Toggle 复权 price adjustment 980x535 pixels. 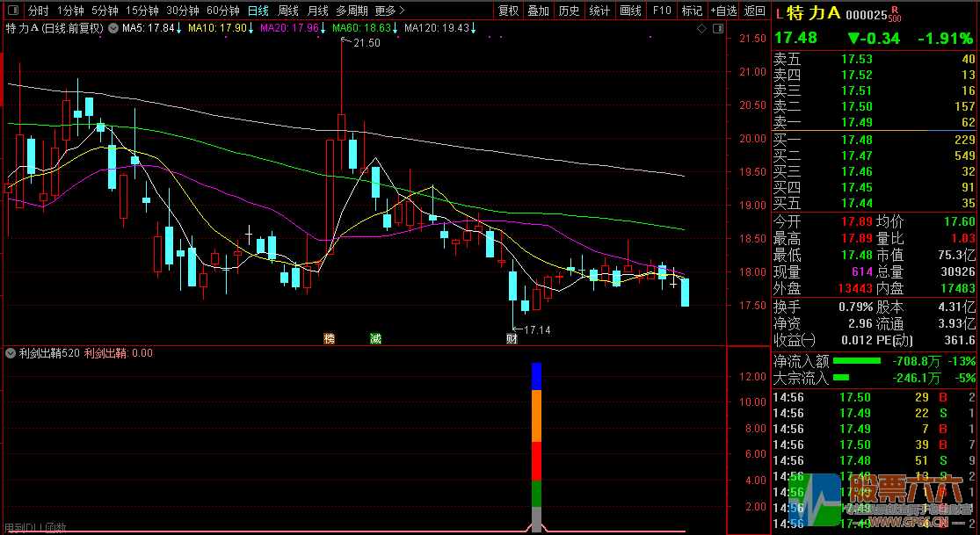point(508,11)
